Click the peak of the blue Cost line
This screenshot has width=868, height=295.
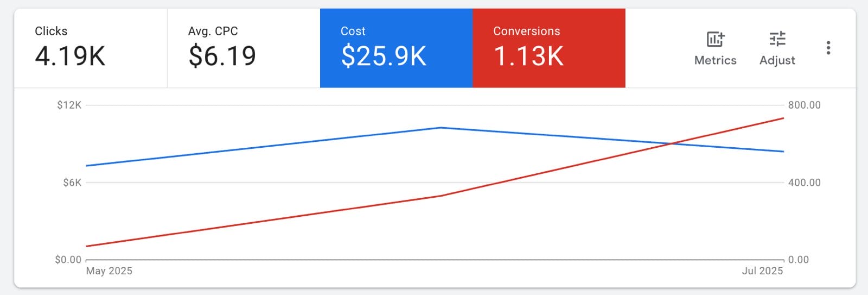[441, 128]
